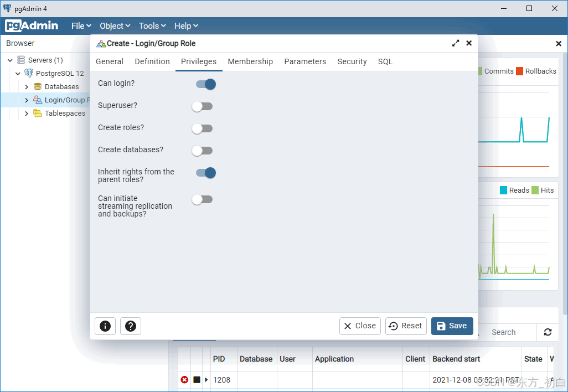Cancel session 1208 with red stop icon

pos(184,380)
